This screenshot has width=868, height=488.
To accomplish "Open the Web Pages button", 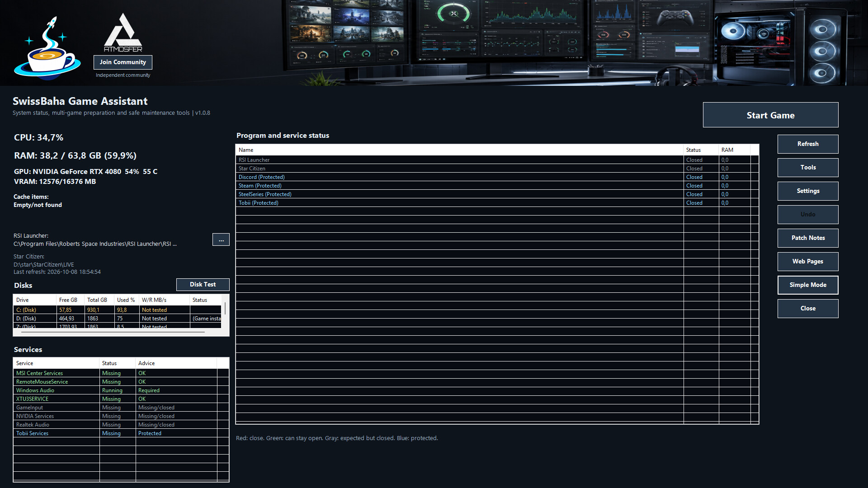I will [808, 262].
